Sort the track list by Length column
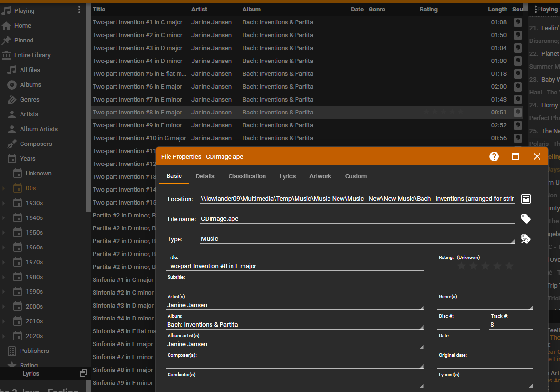The width and height of the screenshot is (560, 392). click(497, 9)
